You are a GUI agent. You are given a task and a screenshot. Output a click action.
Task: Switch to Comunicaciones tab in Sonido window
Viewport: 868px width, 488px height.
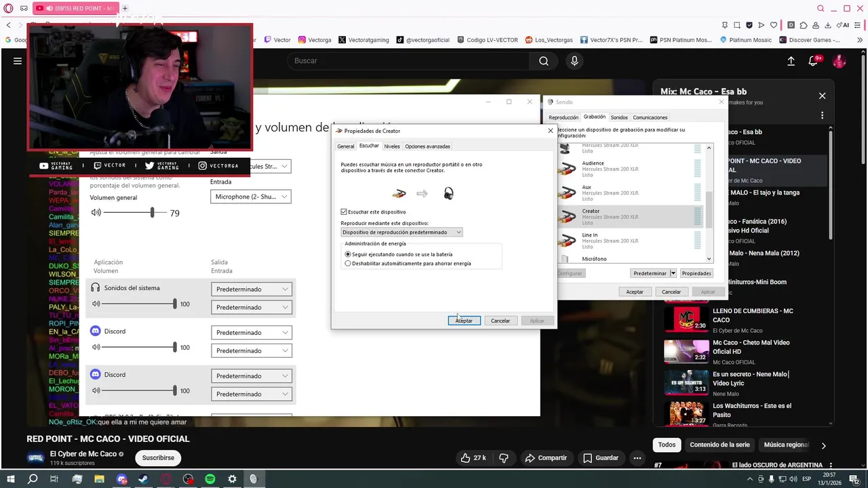coord(650,117)
